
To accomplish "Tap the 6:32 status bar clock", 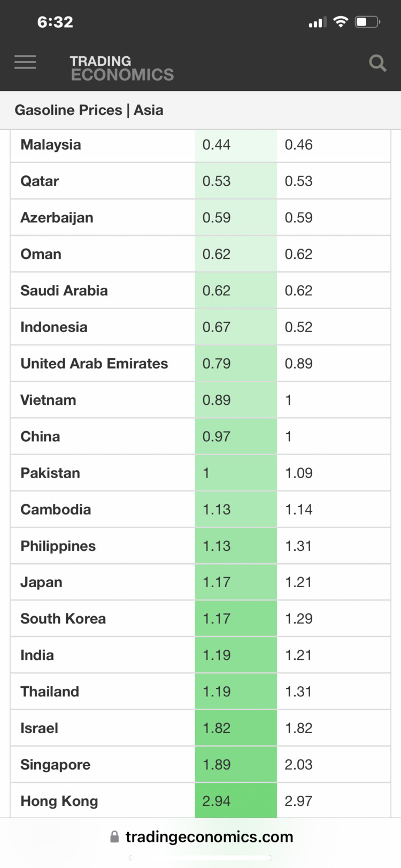I will click(55, 22).
